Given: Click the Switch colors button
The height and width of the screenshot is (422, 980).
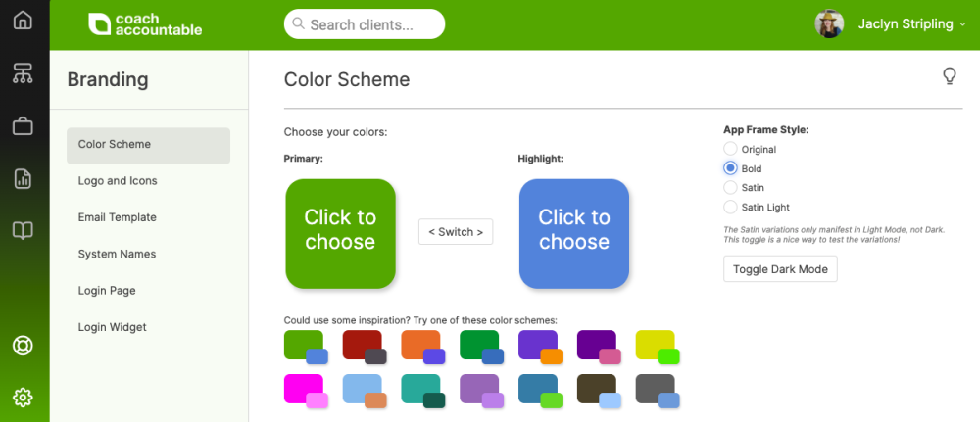Looking at the screenshot, I should (456, 232).
